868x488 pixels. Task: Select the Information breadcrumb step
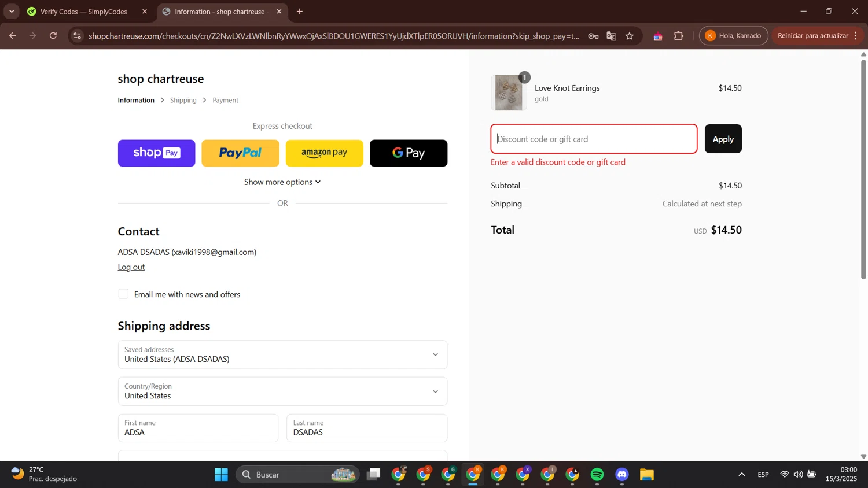(136, 100)
